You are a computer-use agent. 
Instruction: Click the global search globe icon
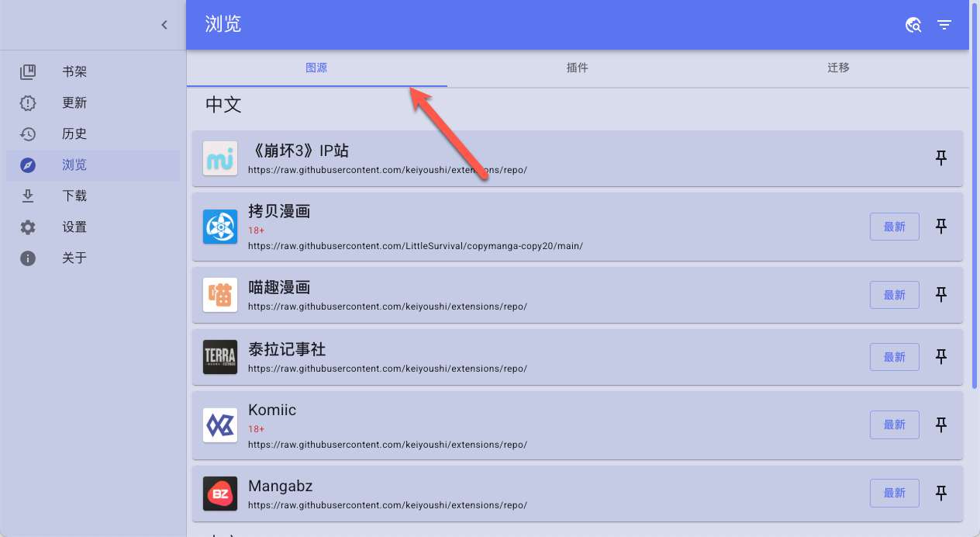point(913,25)
